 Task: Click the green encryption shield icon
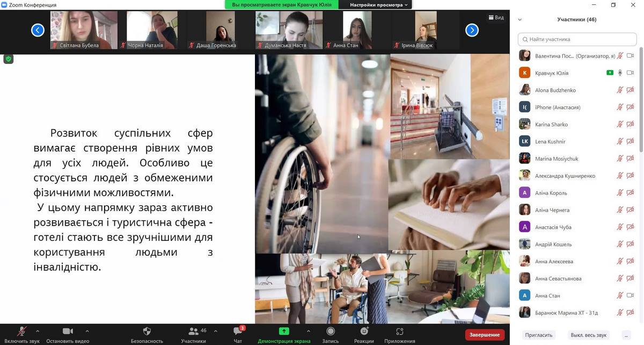tap(8, 59)
